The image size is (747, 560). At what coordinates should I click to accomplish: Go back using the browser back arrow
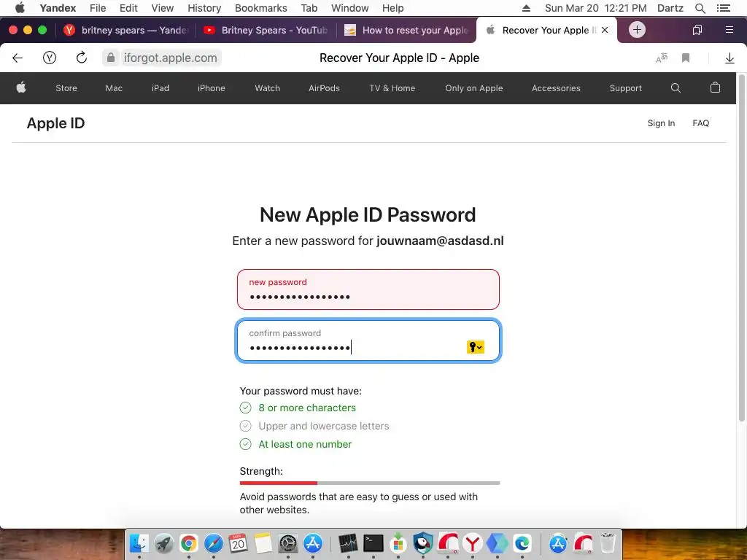tap(18, 58)
